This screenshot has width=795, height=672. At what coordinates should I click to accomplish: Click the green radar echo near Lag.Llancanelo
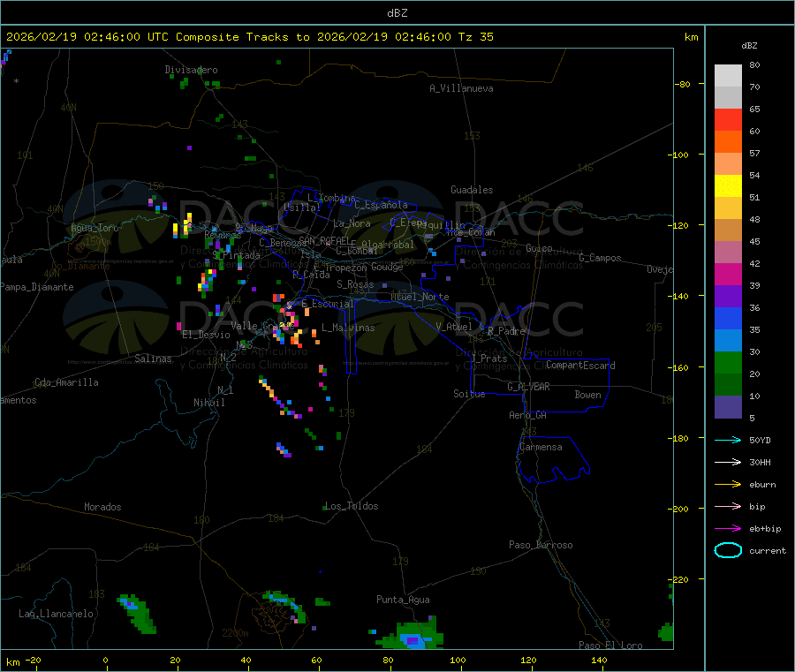(138, 614)
